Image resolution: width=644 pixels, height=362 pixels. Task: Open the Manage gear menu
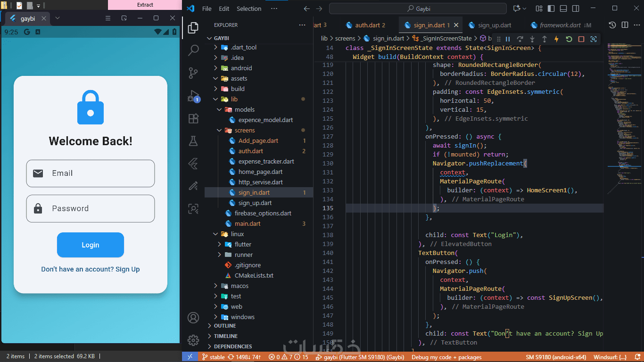point(193,340)
